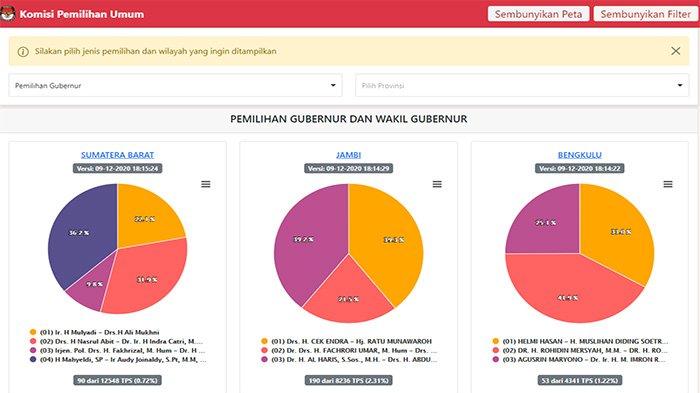
Task: Toggle legend entry (03) Dr. H. AL HARIS
Action: [x=349, y=360]
